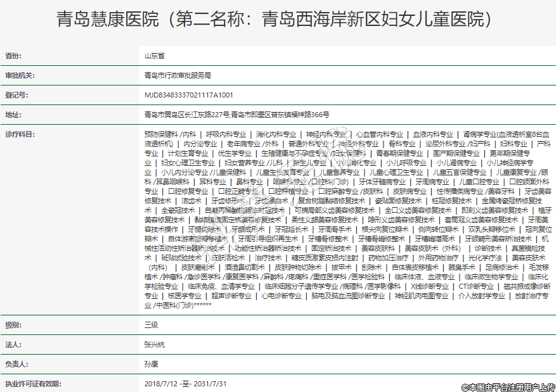Click the 地址 row label

point(13,115)
